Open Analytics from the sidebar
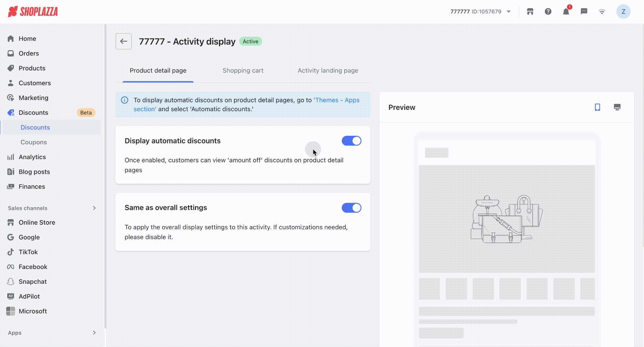 pos(32,157)
